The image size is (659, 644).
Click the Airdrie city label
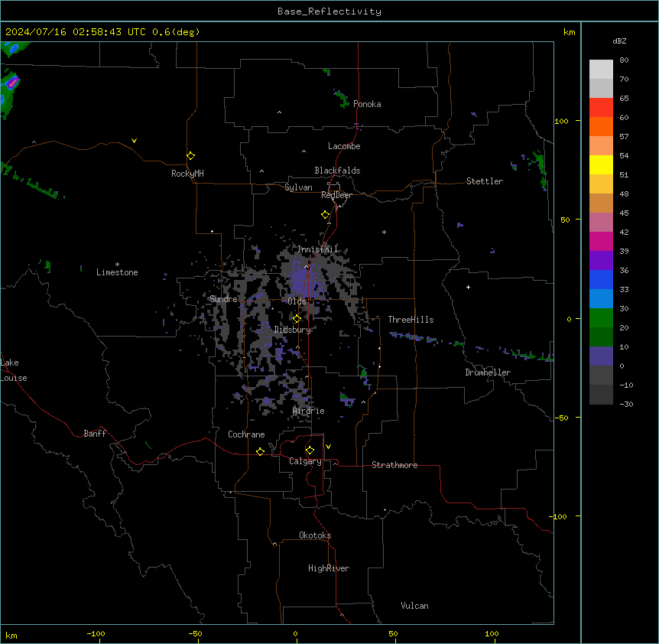tap(309, 411)
